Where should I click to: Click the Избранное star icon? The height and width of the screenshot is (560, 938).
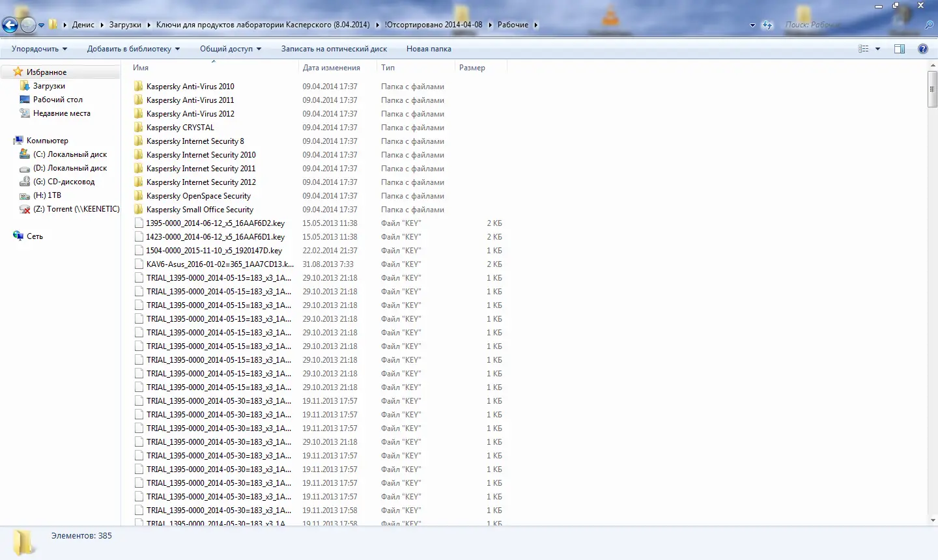18,72
